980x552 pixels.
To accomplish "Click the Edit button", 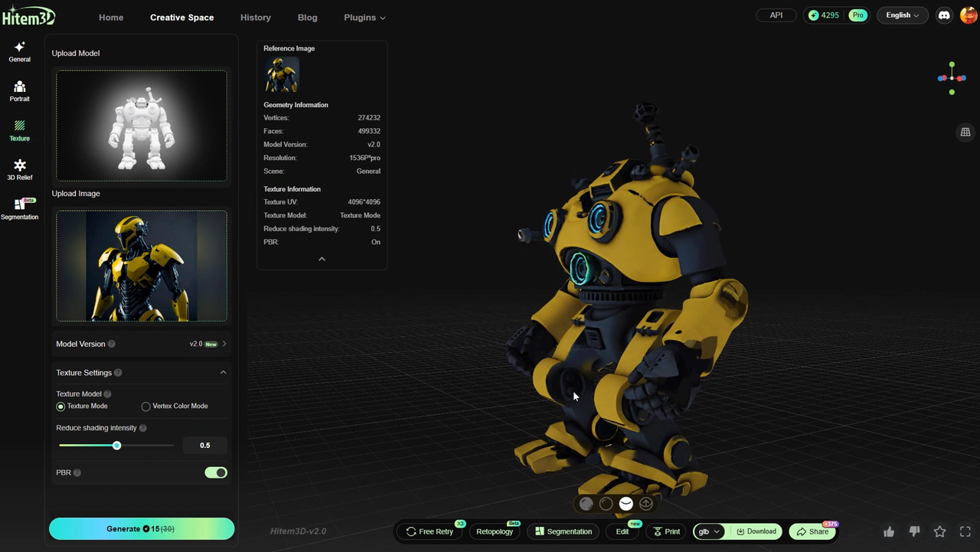I will click(622, 531).
